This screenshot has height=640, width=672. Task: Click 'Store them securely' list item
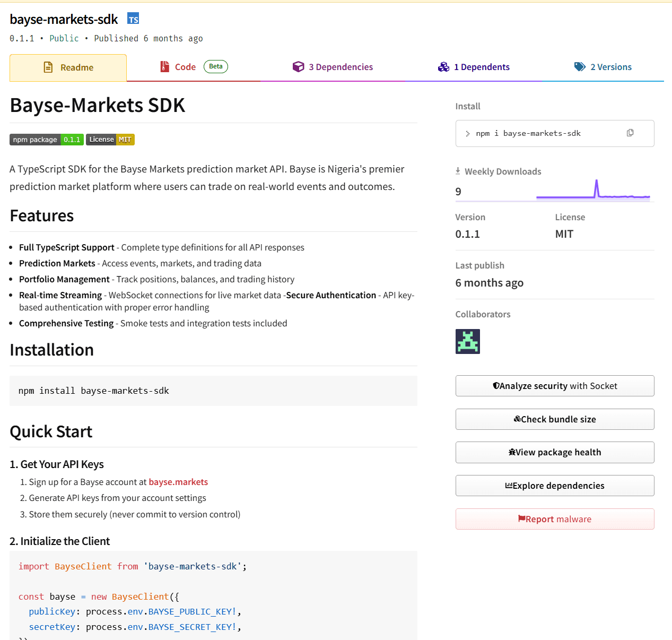(x=135, y=514)
